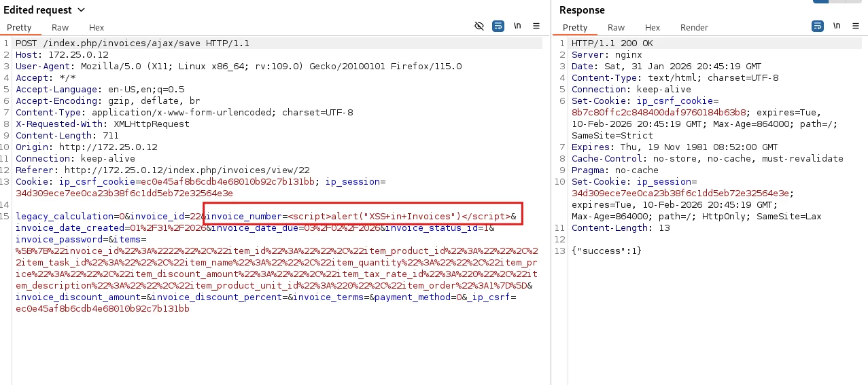Click the Cache-Control header line

pyautogui.click(x=708, y=159)
